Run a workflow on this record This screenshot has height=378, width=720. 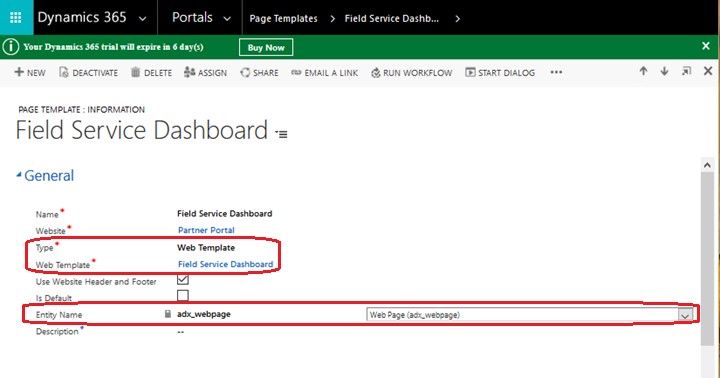click(x=411, y=73)
